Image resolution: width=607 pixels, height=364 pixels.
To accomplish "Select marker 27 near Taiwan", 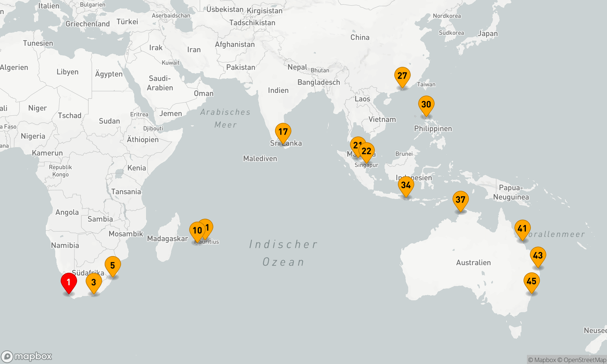I will pos(402,76).
